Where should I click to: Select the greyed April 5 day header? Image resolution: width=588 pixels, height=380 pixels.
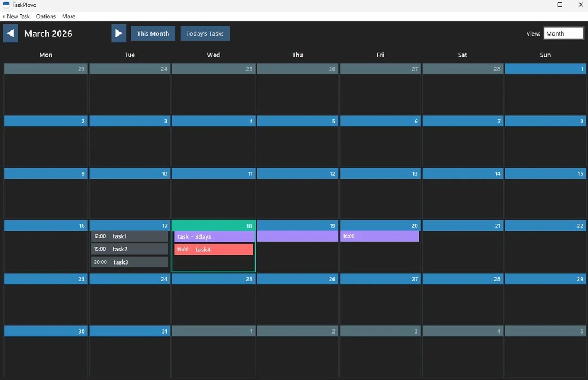tap(546, 331)
